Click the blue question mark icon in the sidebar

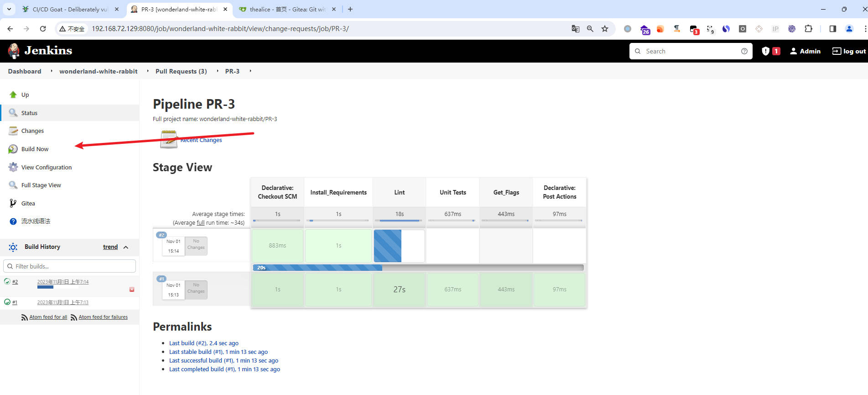tap(13, 221)
